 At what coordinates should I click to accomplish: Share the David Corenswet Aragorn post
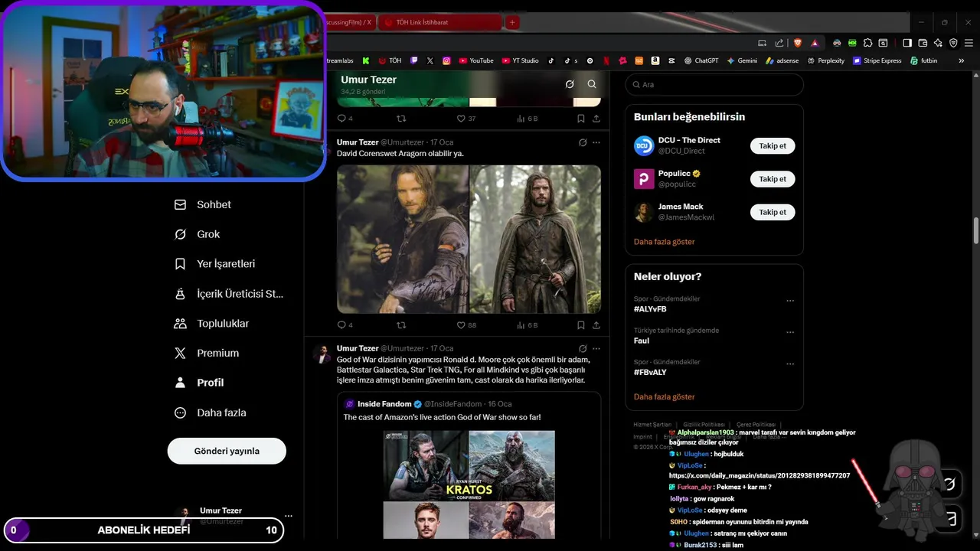[x=596, y=325]
